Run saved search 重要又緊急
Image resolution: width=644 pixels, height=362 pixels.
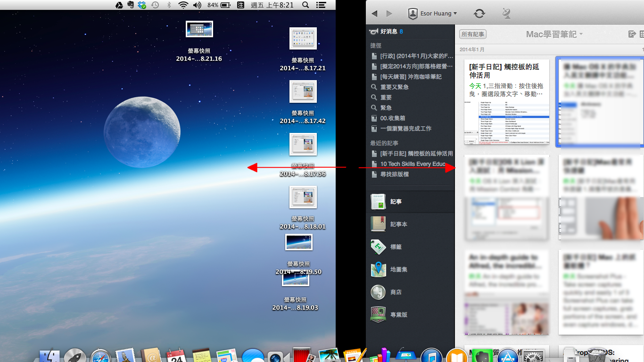point(390,87)
